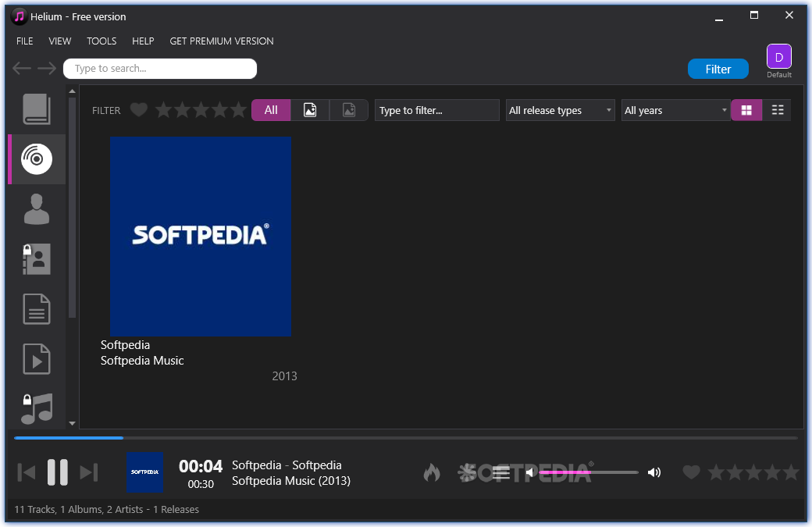Show only albums with cover pictures
Screen dimensions: 812x527
point(310,110)
